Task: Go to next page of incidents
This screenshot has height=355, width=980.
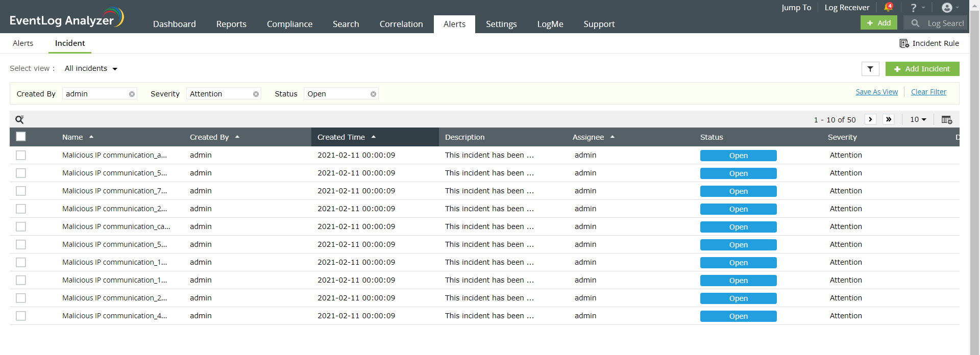Action: click(870, 119)
